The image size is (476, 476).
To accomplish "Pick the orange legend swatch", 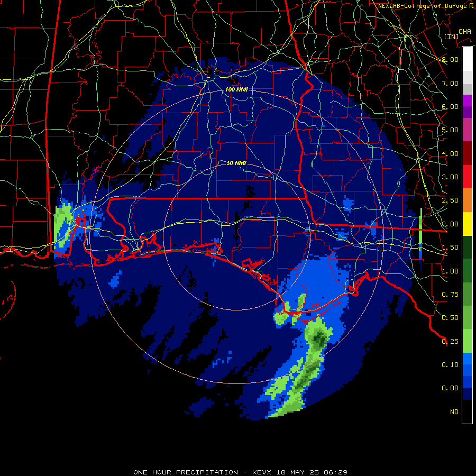I will (x=467, y=200).
